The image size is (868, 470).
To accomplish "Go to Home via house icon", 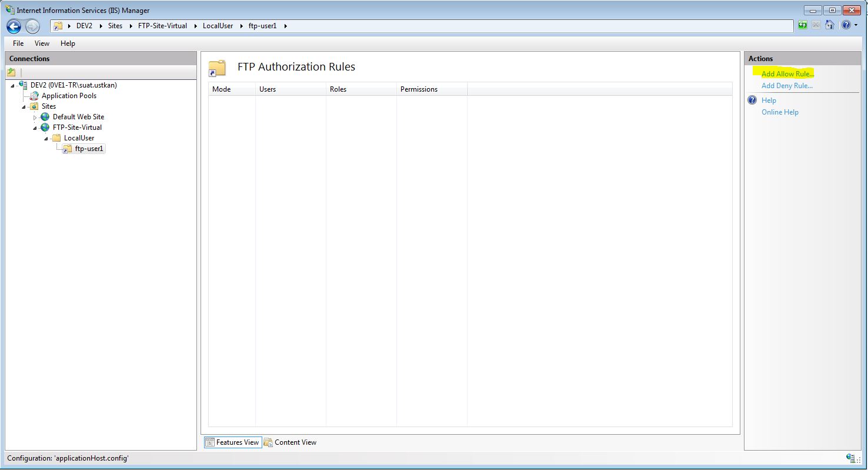I will (x=829, y=25).
